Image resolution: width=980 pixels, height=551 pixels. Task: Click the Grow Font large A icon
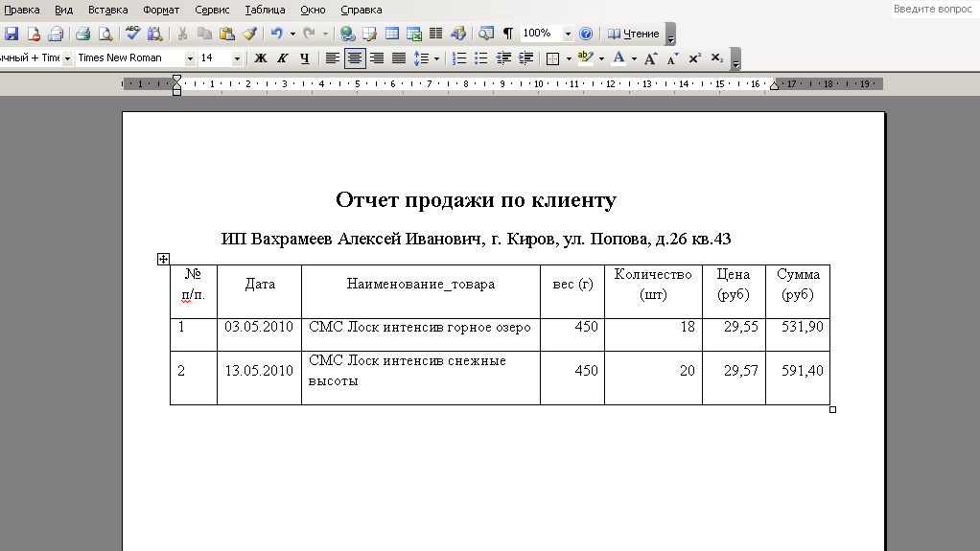click(x=650, y=58)
